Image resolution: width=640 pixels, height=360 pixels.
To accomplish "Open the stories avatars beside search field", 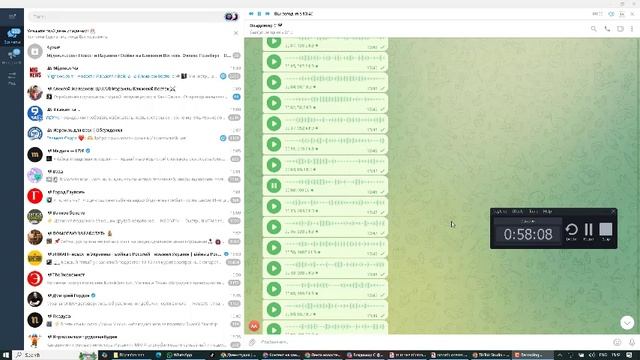I will tap(231, 17).
